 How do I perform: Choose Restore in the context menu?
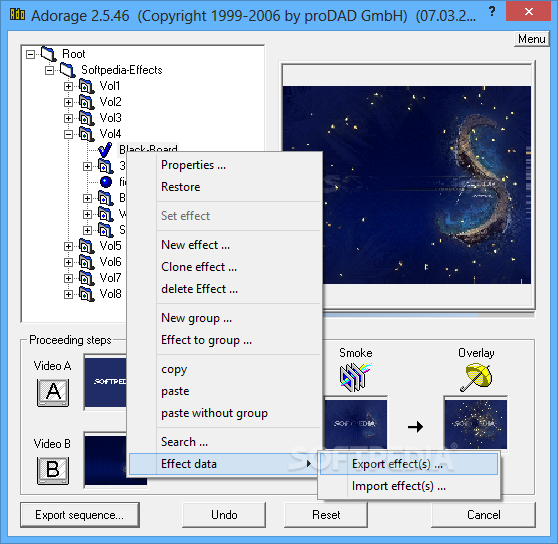pos(225,187)
